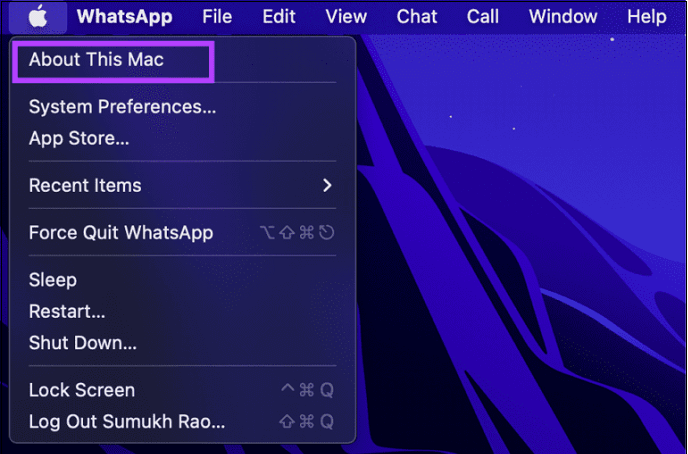The width and height of the screenshot is (688, 454).
Task: Click the Apple logo menu icon
Action: coord(38,17)
